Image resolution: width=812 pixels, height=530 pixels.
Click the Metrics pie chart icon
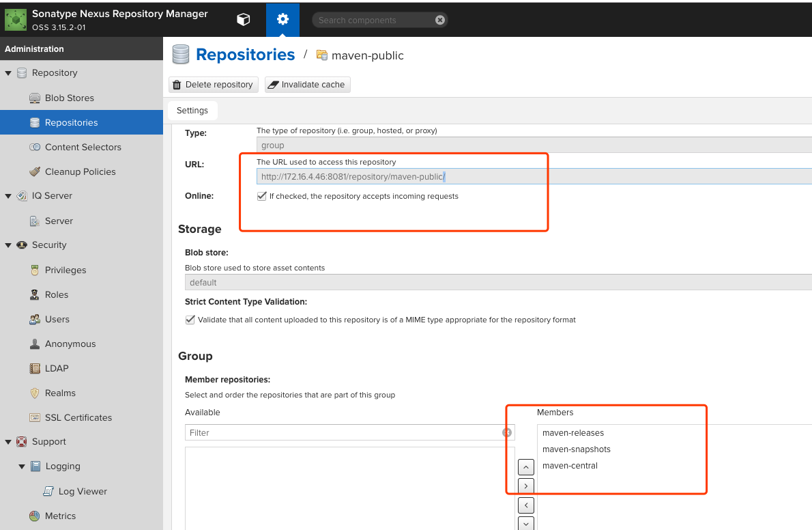[35, 516]
